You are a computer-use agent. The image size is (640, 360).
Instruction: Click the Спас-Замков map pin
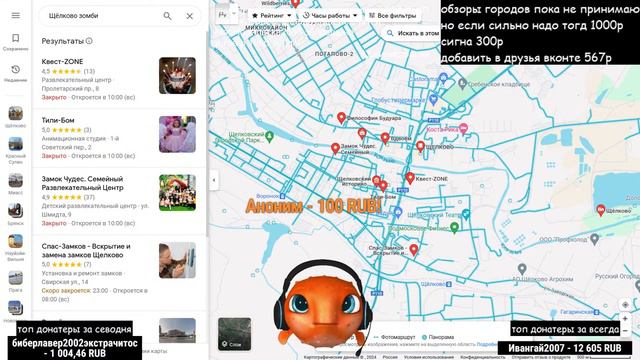(x=413, y=249)
